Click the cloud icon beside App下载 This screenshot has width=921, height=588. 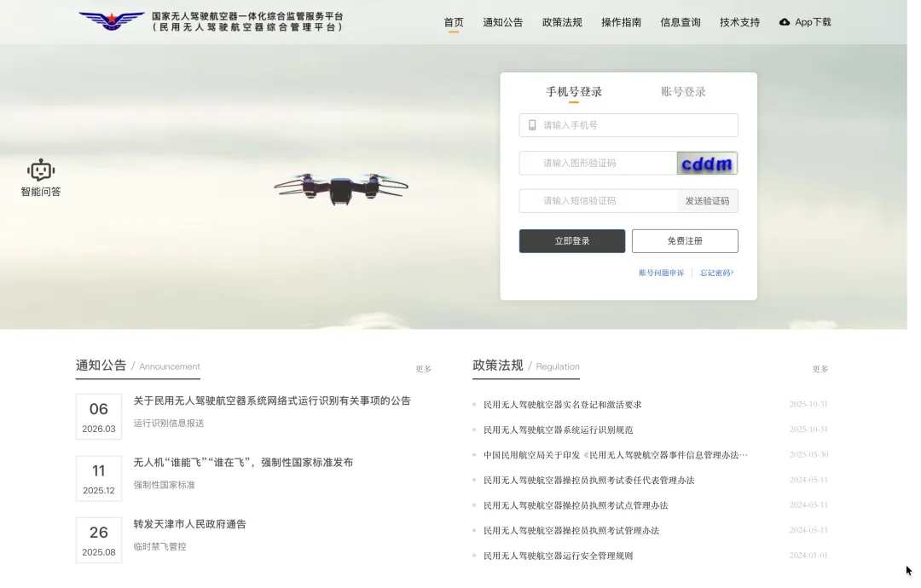coord(785,22)
